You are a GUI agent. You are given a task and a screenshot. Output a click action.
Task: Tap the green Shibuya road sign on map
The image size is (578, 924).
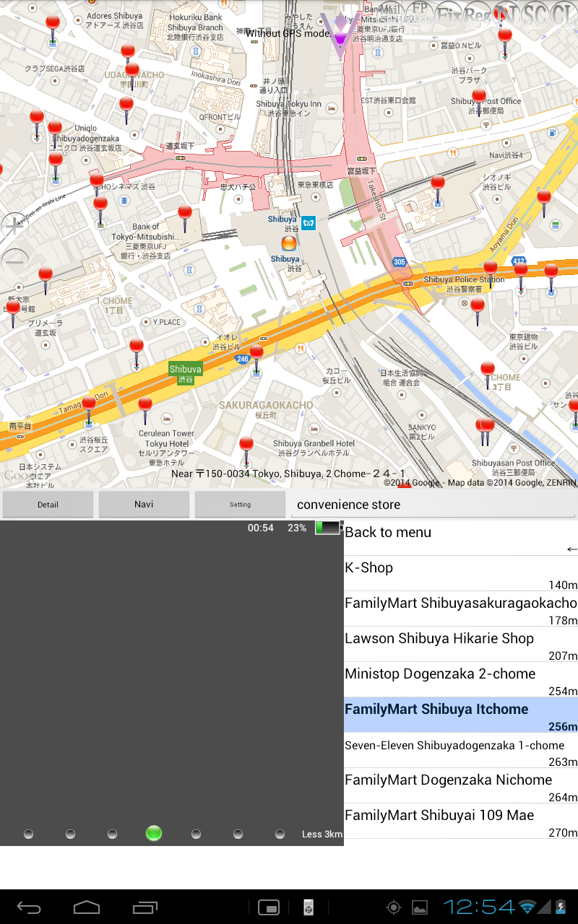pyautogui.click(x=186, y=373)
